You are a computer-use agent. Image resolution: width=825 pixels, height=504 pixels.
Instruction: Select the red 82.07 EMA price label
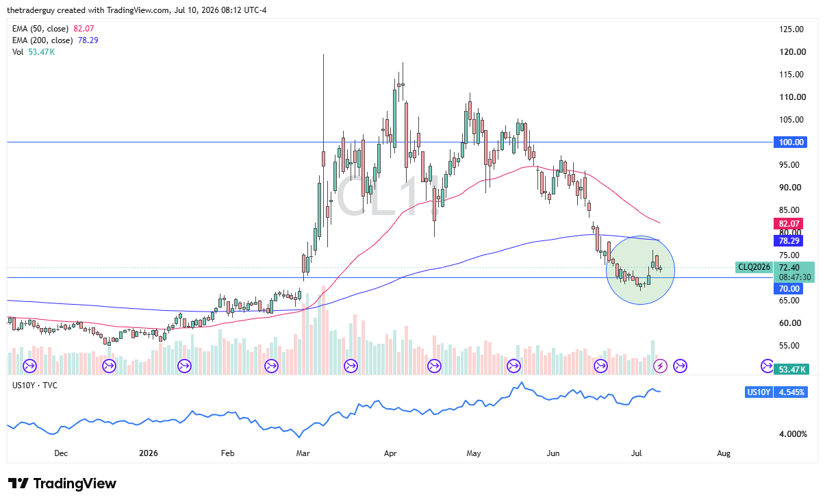coord(789,223)
